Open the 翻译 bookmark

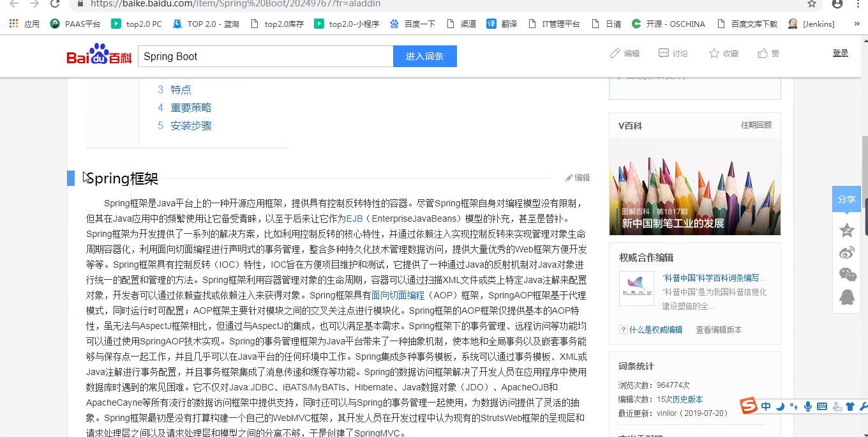click(x=502, y=24)
